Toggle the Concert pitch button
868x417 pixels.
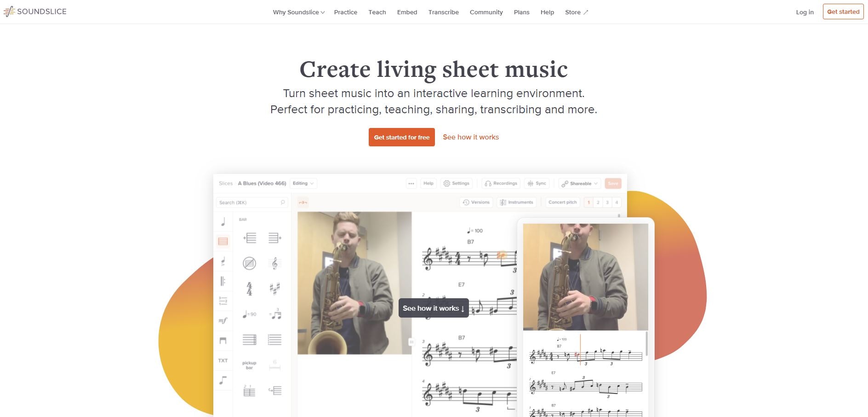[x=562, y=202]
